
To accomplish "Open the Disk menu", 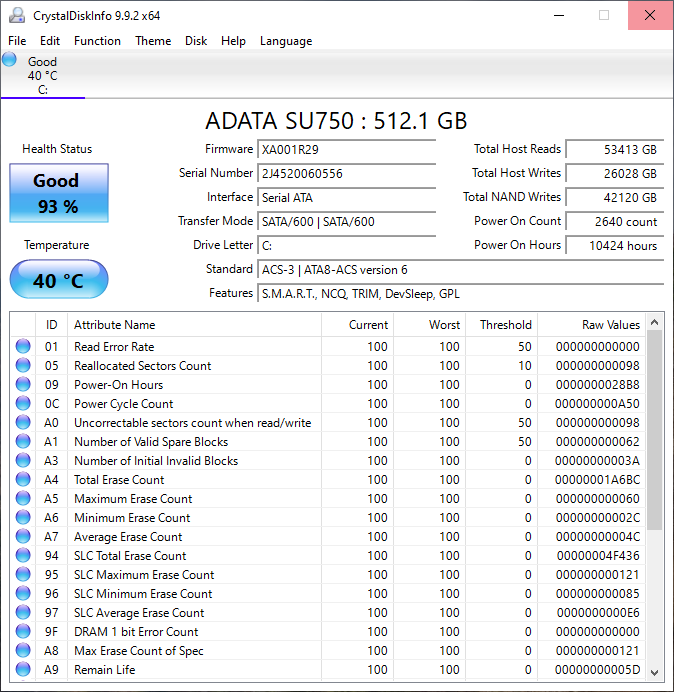I will tap(196, 41).
